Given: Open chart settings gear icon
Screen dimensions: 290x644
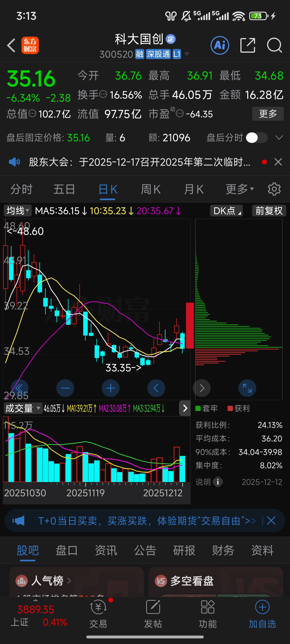Looking at the screenshot, I should click(x=274, y=189).
